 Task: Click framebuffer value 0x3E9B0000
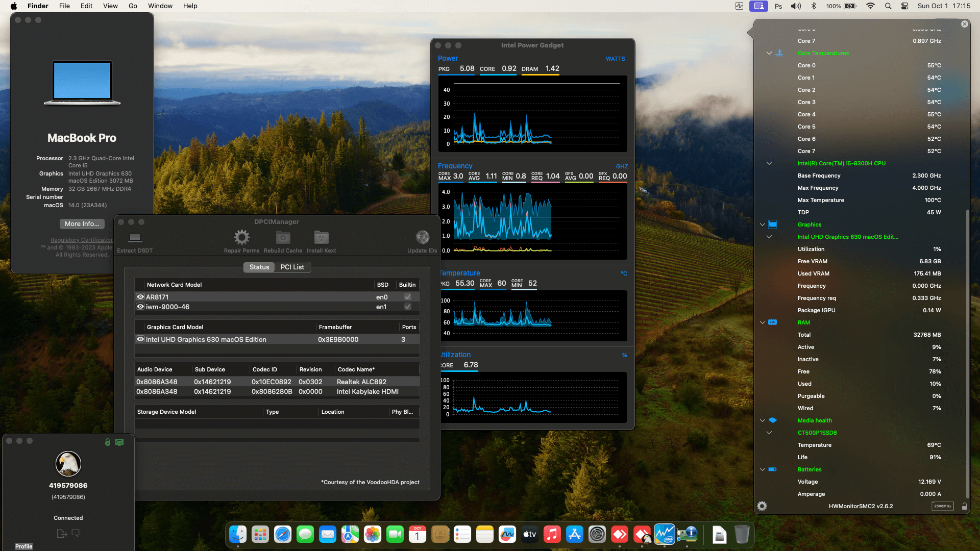point(338,339)
